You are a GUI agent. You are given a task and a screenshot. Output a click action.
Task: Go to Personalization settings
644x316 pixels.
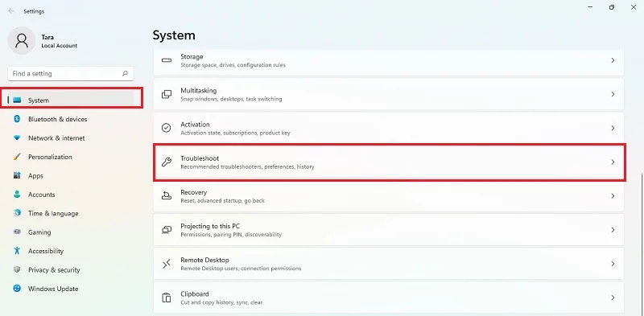point(71,157)
